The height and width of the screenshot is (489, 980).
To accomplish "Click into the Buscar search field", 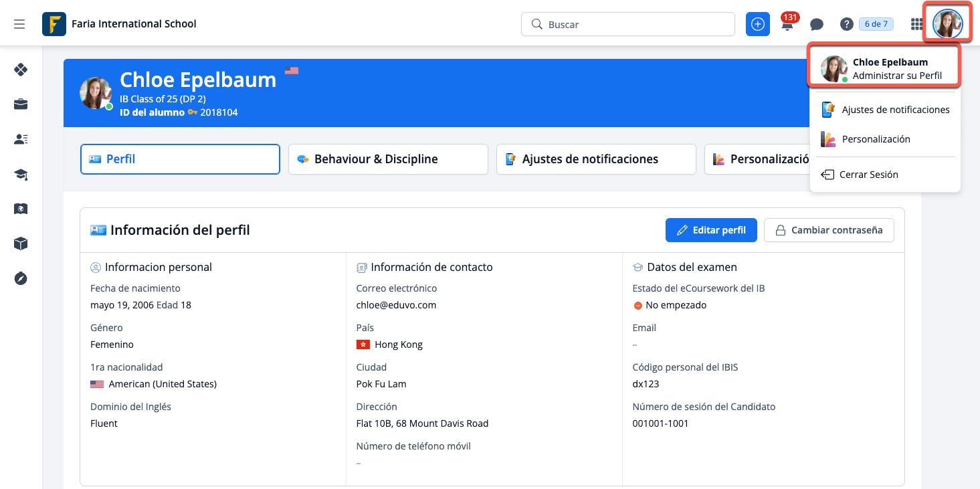I will [x=635, y=24].
